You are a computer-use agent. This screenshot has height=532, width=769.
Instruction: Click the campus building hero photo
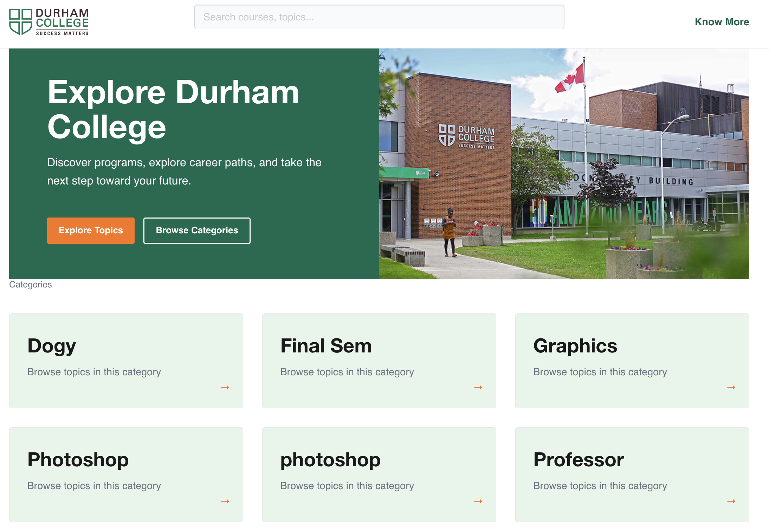[564, 163]
